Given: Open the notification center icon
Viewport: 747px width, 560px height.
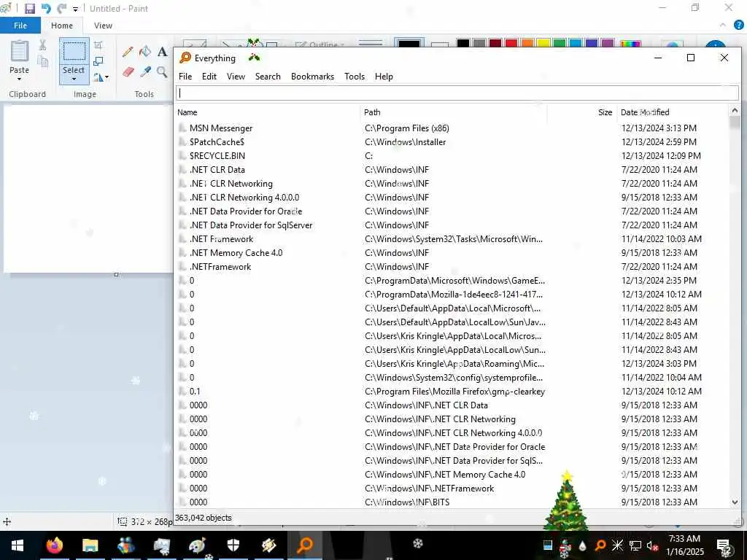Looking at the screenshot, I should [x=724, y=545].
